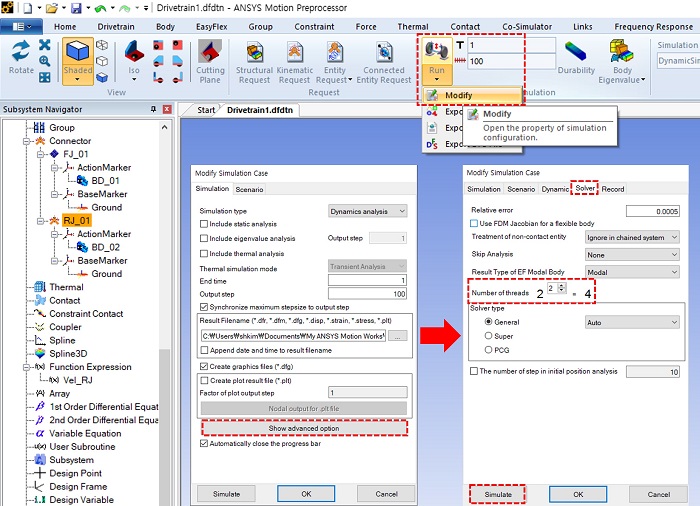The height and width of the screenshot is (506, 700).
Task: Enable Include thermal analysis checkbox
Action: coord(204,254)
